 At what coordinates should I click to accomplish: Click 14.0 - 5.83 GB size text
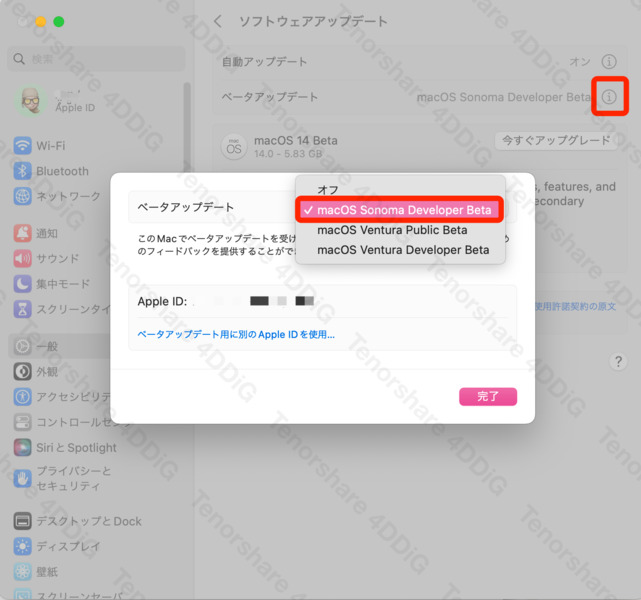coord(288,154)
